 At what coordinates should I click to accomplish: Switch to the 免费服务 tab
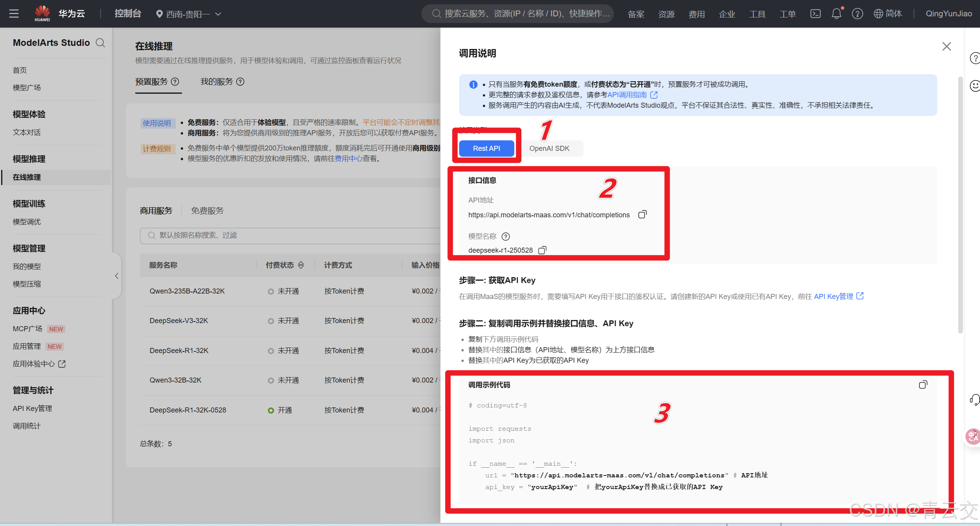(207, 211)
